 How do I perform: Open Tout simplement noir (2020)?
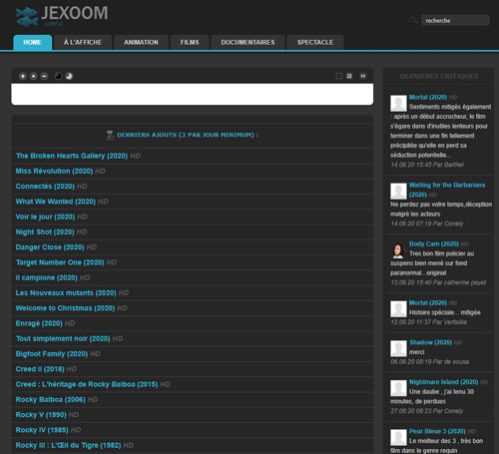pyautogui.click(x=63, y=339)
